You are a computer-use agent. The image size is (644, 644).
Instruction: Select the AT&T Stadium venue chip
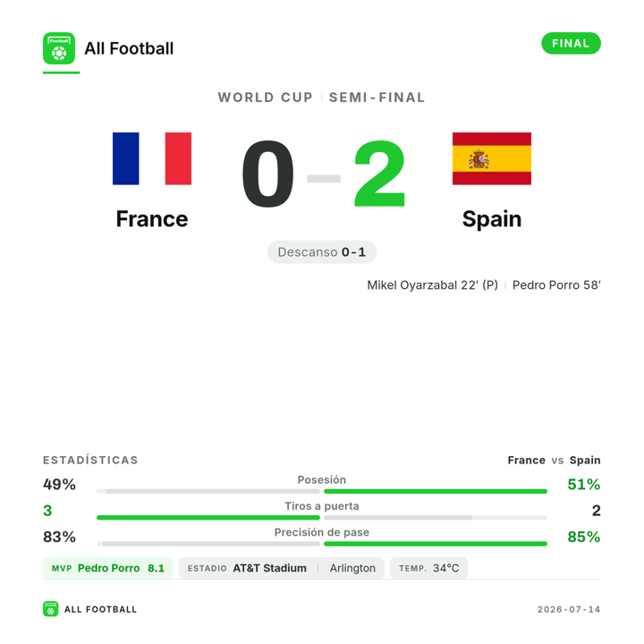[x=282, y=568]
